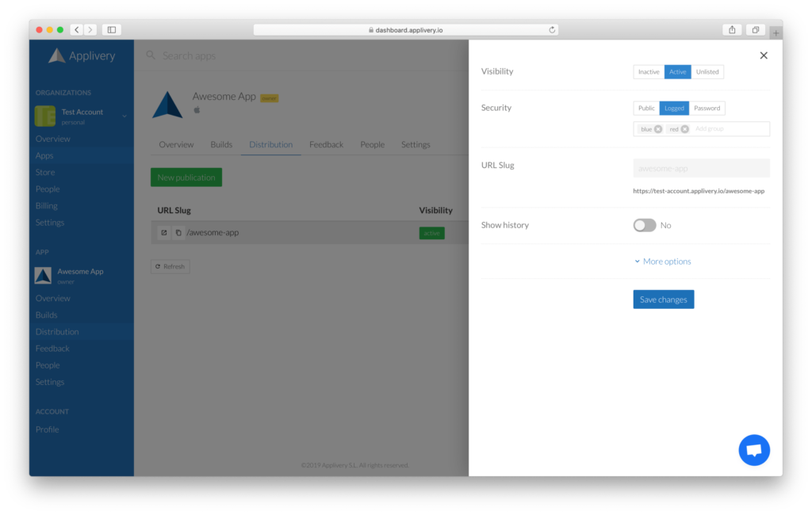
Task: Click the Awesome App logo in header
Action: (167, 105)
